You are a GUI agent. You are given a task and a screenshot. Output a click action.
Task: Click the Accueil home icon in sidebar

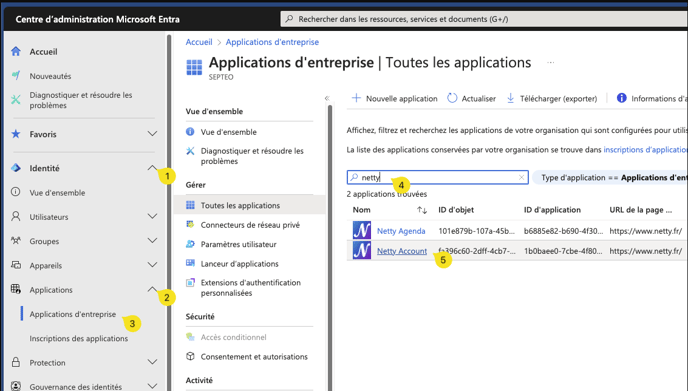16,51
